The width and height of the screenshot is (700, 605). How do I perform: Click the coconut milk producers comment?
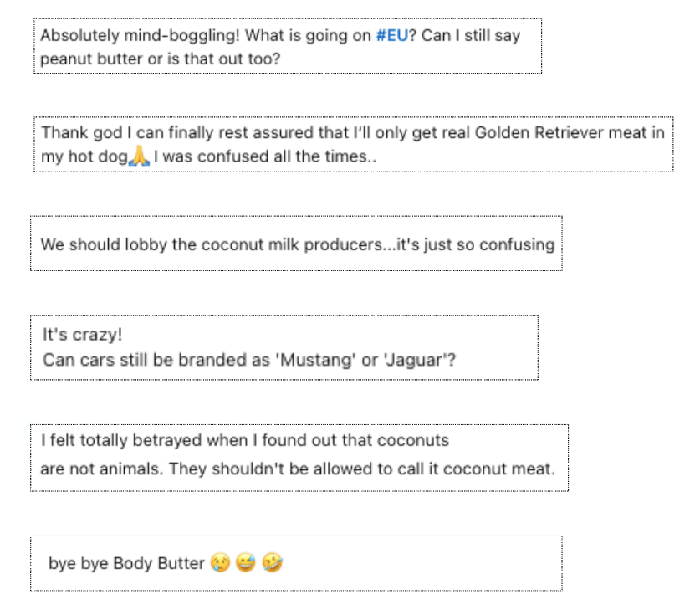[296, 244]
